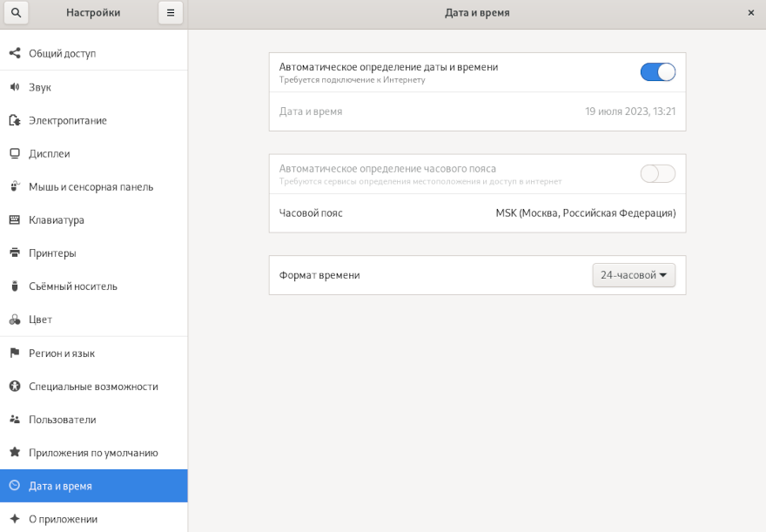766x532 pixels.
Task: Click the Displays monitor icon
Action: click(15, 153)
